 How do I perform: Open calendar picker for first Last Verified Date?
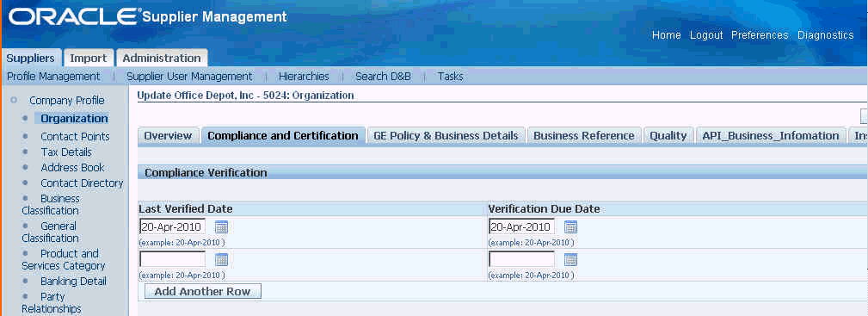pyautogui.click(x=221, y=226)
